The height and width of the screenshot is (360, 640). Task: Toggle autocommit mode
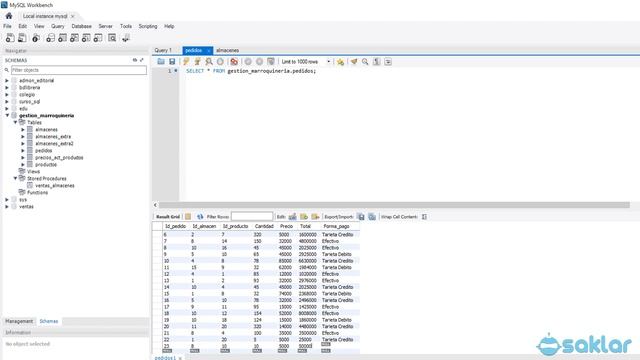tap(271, 62)
